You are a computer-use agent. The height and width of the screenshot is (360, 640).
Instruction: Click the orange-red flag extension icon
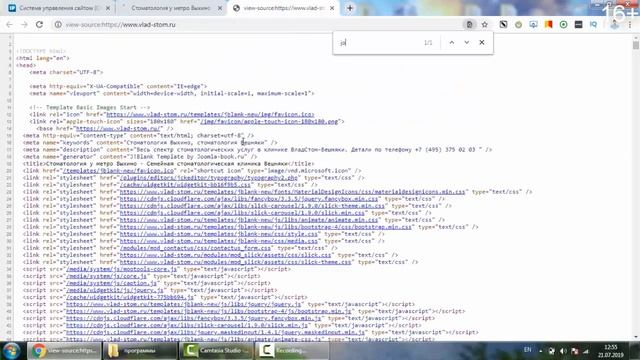[x=549, y=24]
